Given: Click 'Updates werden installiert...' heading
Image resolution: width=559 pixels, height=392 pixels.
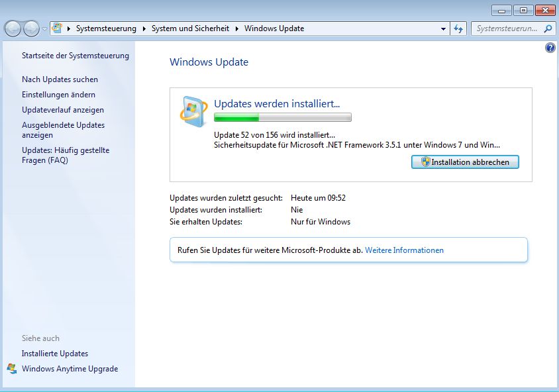Looking at the screenshot, I should click(x=277, y=104).
